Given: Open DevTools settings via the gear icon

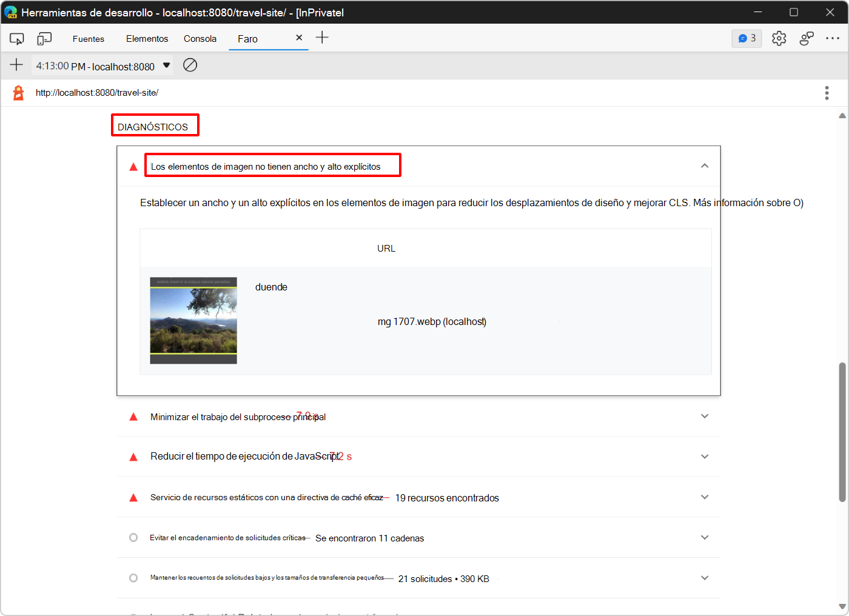Looking at the screenshot, I should coord(779,38).
